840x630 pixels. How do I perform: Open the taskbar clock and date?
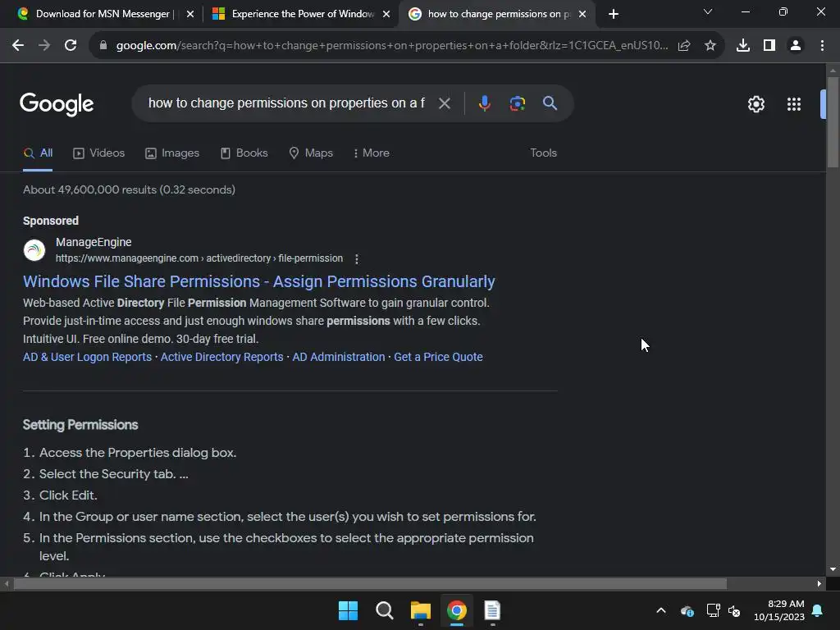click(x=779, y=610)
